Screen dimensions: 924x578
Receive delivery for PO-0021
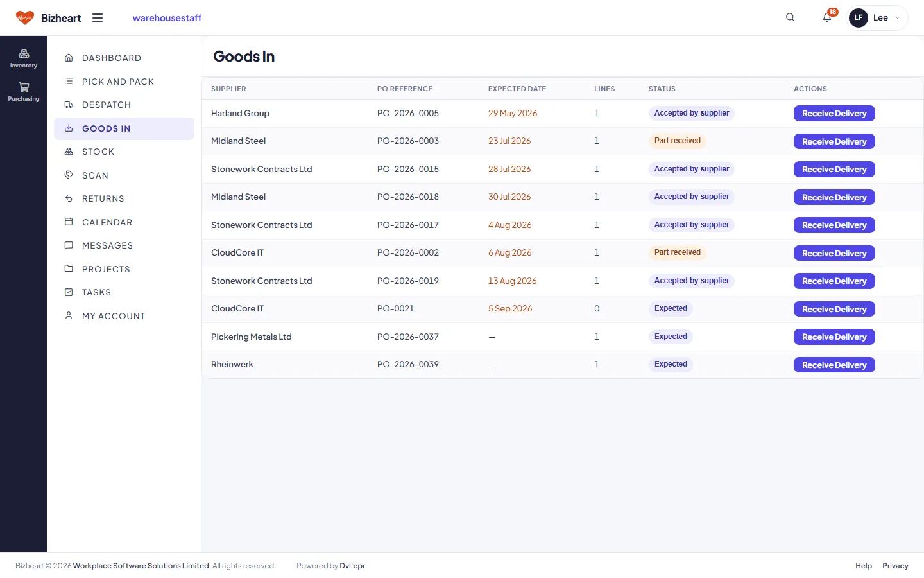(x=834, y=309)
